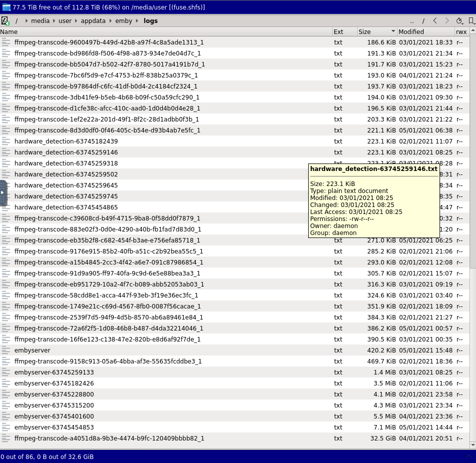Select file ffmpeg-transcode-7bc6f5d9-e7cf-4753-b2ff-838b25a0379c_1
This screenshot has width=476, height=463.
[x=106, y=75]
